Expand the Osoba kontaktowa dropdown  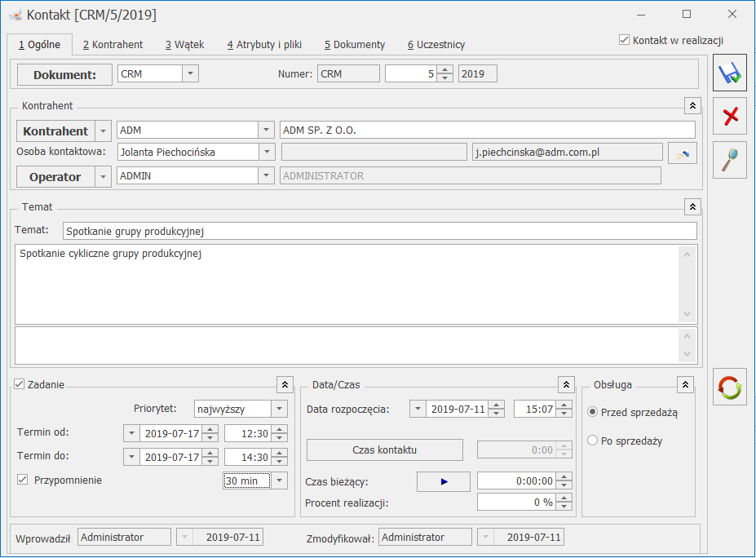[x=266, y=152]
